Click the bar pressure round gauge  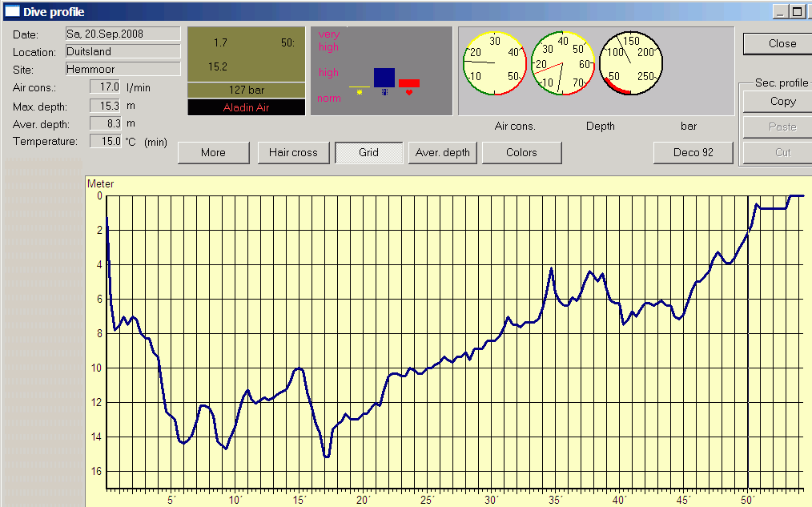click(x=631, y=63)
